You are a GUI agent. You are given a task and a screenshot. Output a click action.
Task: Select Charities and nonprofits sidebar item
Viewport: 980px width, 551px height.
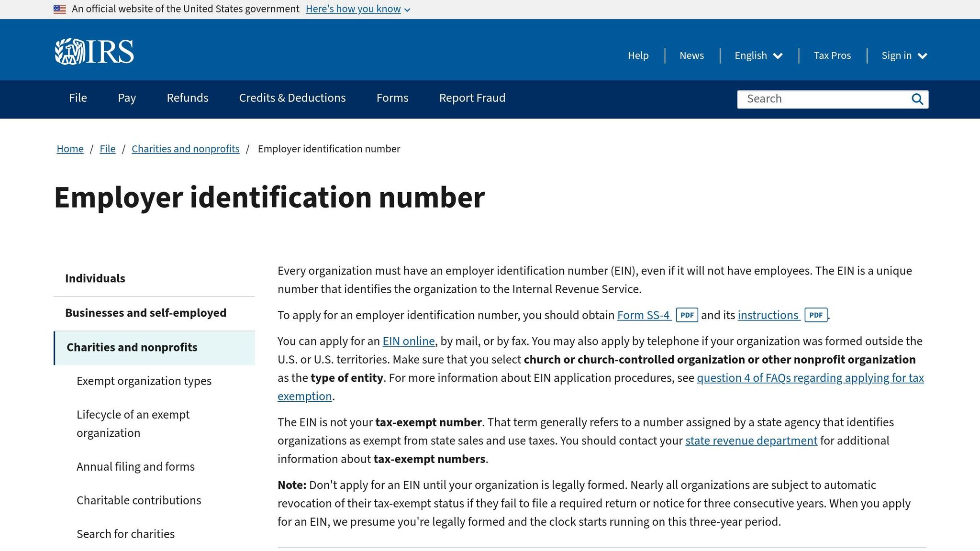154,348
